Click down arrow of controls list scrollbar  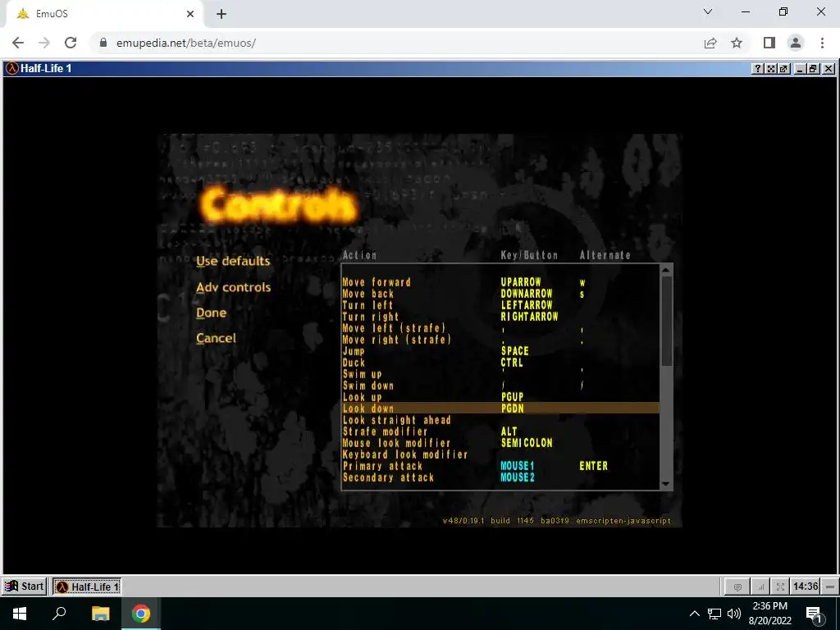coord(666,484)
